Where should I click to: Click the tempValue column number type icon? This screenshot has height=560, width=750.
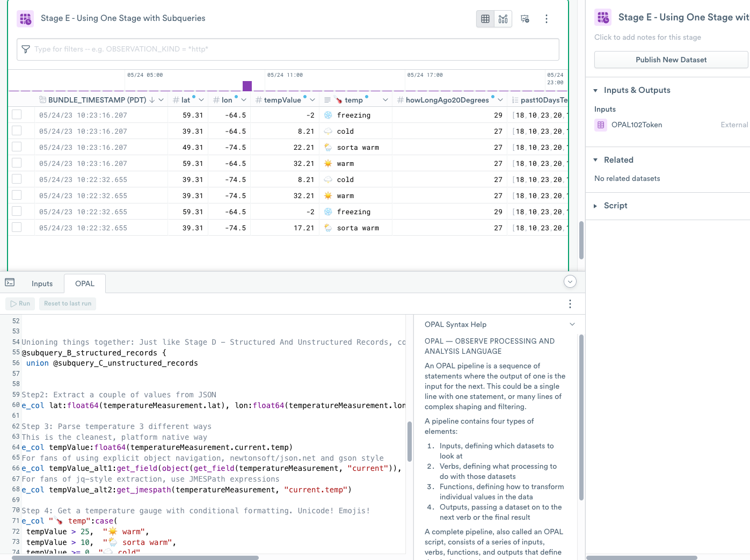pos(258,100)
